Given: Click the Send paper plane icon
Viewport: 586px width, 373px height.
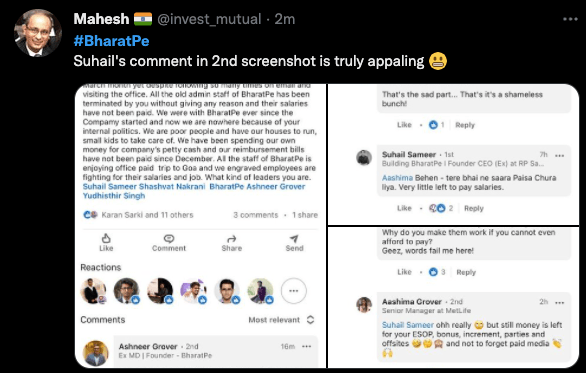Looking at the screenshot, I should tap(294, 238).
